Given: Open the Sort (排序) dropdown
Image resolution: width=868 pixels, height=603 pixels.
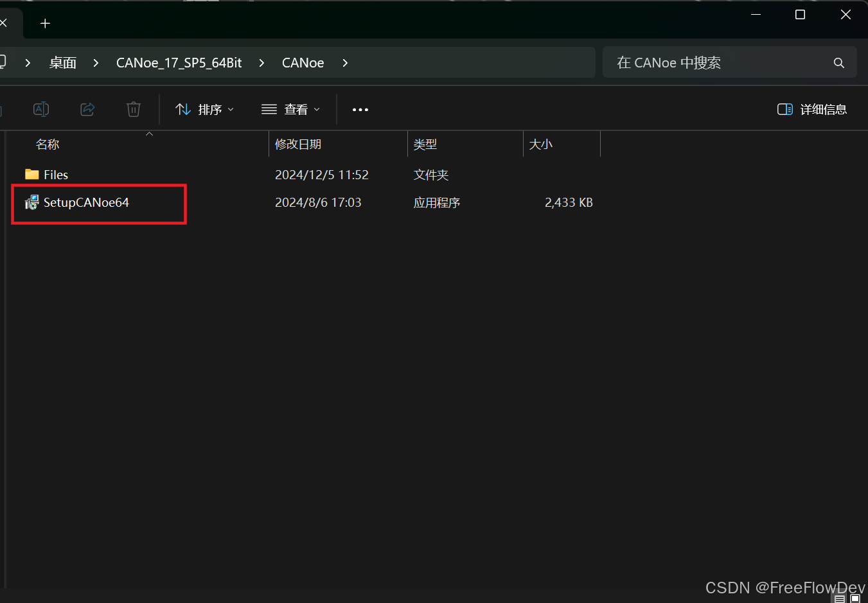Looking at the screenshot, I should [204, 110].
